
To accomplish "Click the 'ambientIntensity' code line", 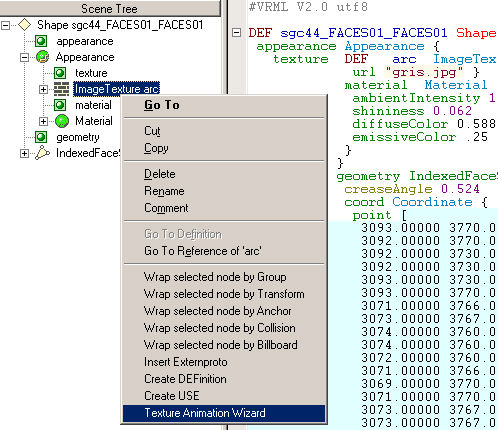I will pos(424,98).
